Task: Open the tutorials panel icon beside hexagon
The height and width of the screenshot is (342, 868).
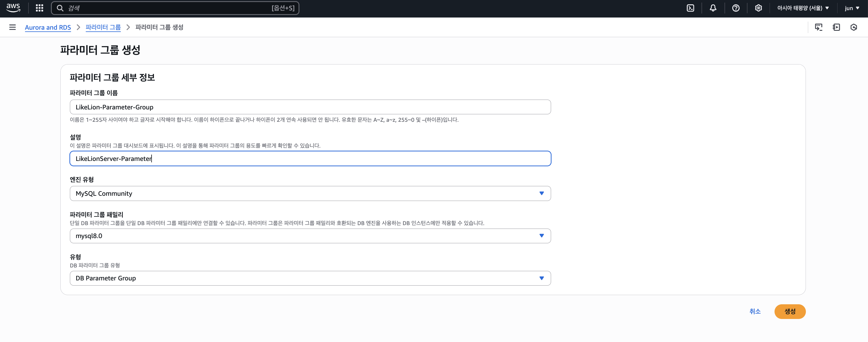Action: [x=836, y=27]
